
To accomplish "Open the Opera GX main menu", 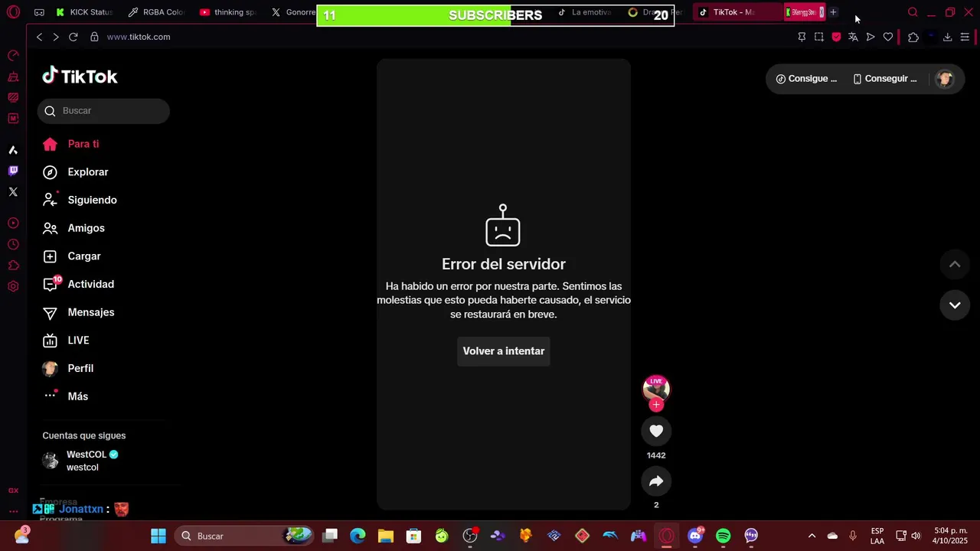I will pos(13,12).
